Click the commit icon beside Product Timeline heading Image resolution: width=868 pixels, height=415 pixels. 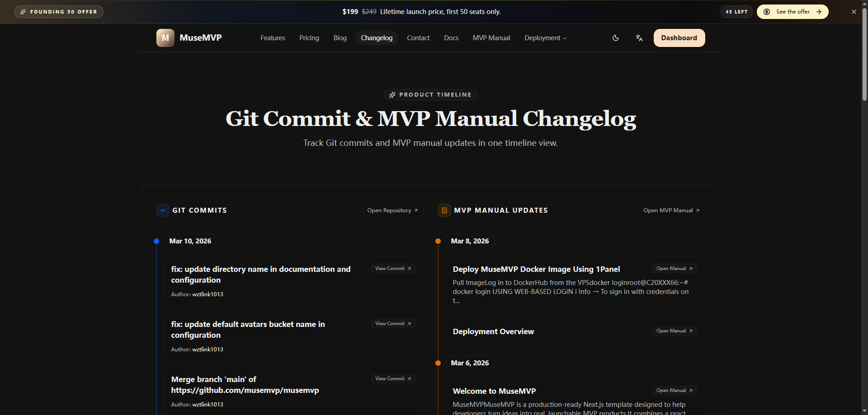tap(392, 95)
